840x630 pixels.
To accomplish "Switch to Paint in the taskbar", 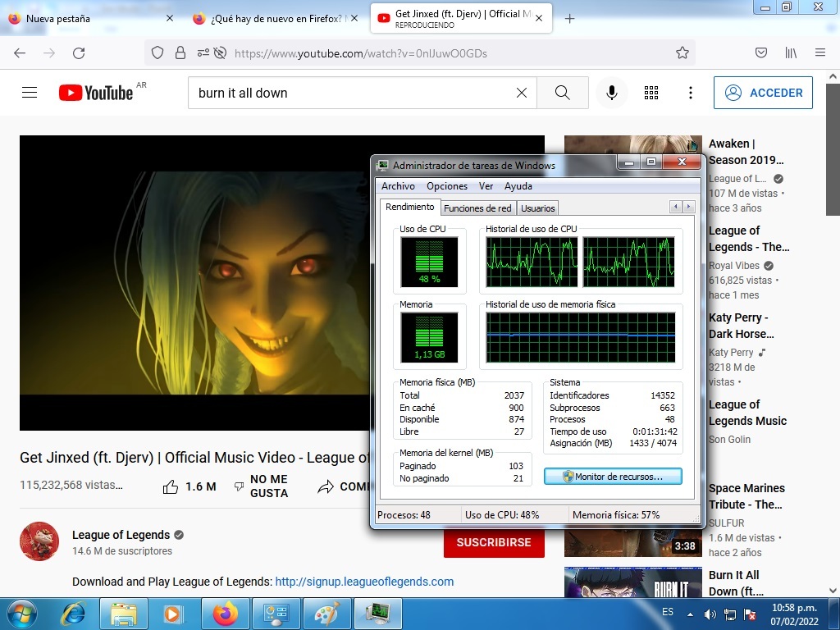I will pos(326,614).
